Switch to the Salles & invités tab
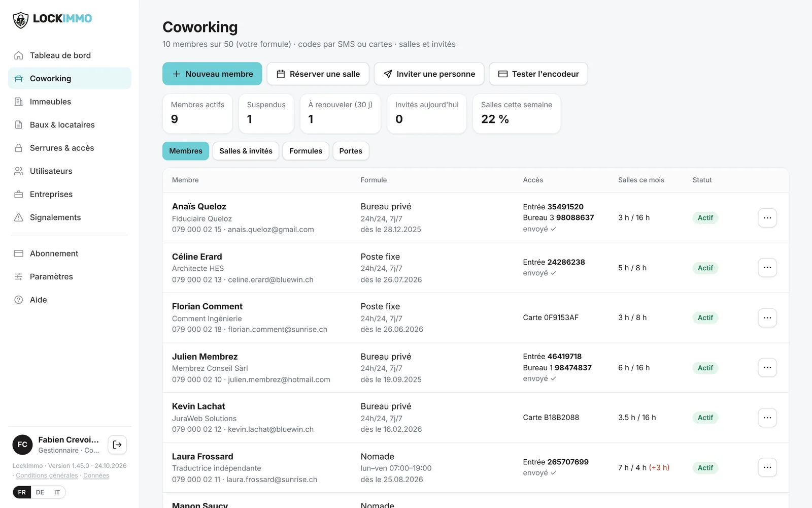 (x=246, y=151)
